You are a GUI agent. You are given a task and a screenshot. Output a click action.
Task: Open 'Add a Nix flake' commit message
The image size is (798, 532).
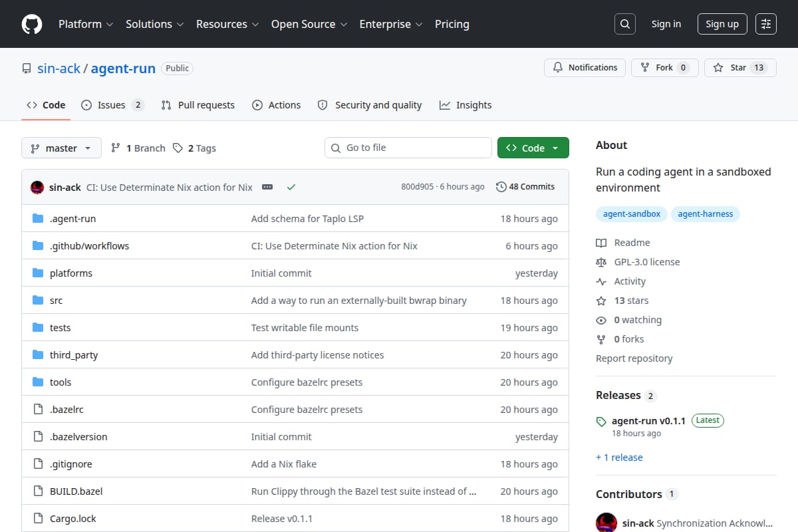tap(284, 464)
